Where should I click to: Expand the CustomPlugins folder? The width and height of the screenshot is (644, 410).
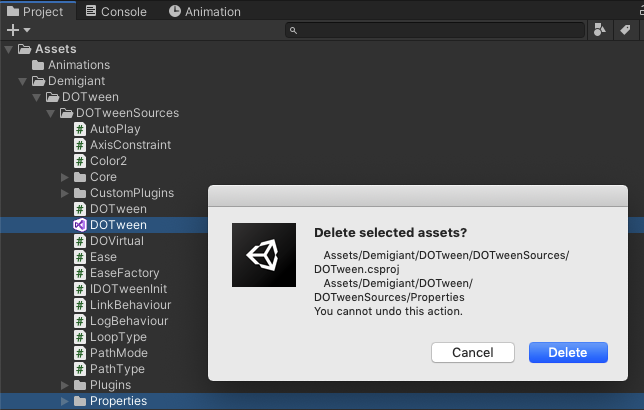tap(64, 193)
